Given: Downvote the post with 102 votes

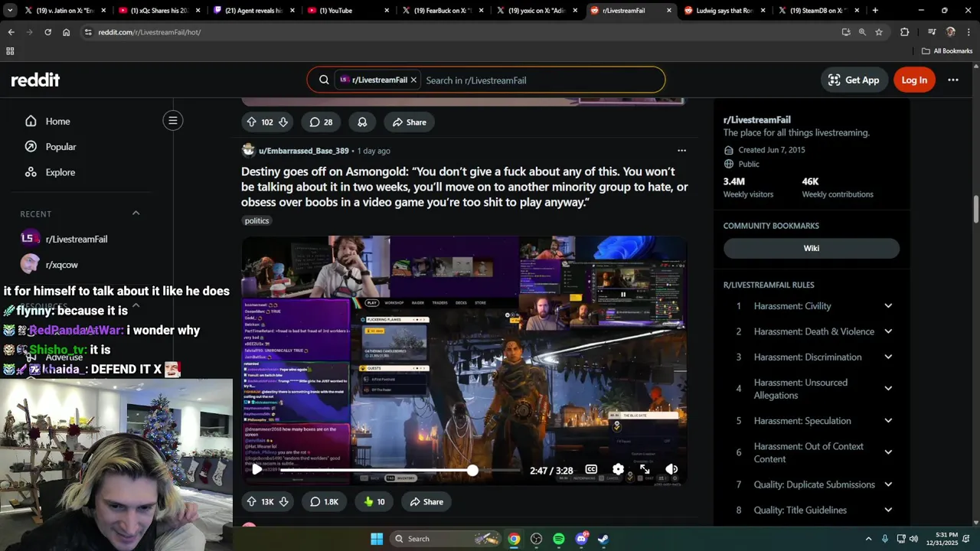Looking at the screenshot, I should pos(283,122).
